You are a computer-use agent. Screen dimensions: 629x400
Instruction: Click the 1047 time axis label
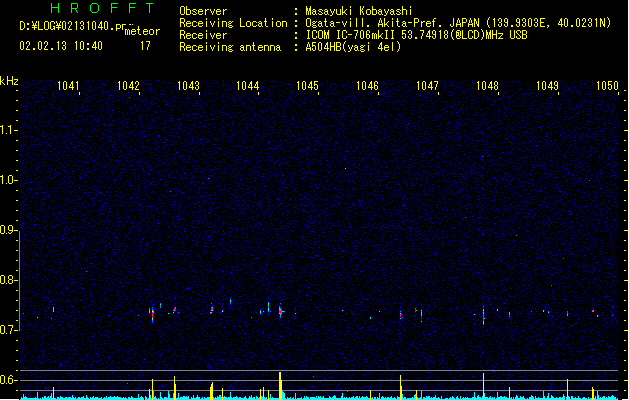pos(427,86)
